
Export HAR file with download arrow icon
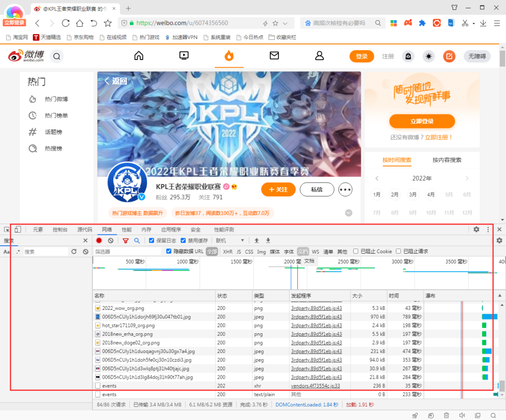coord(268,240)
